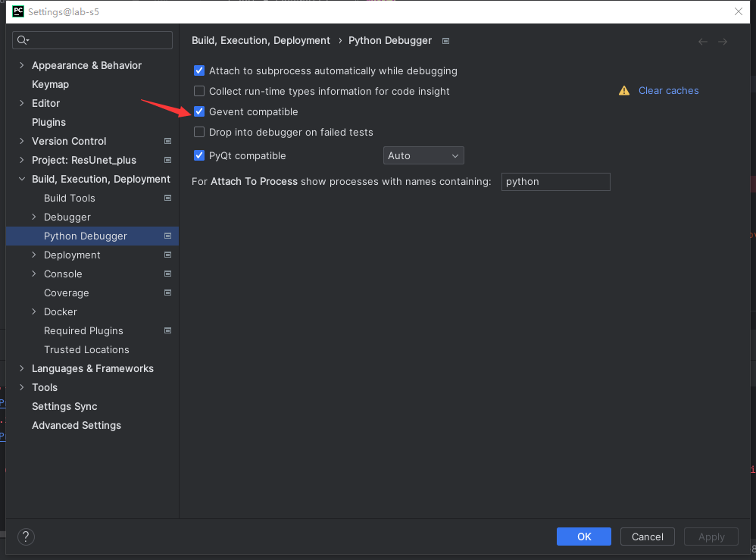Select the Tools tree label
The image size is (756, 560).
[45, 387]
